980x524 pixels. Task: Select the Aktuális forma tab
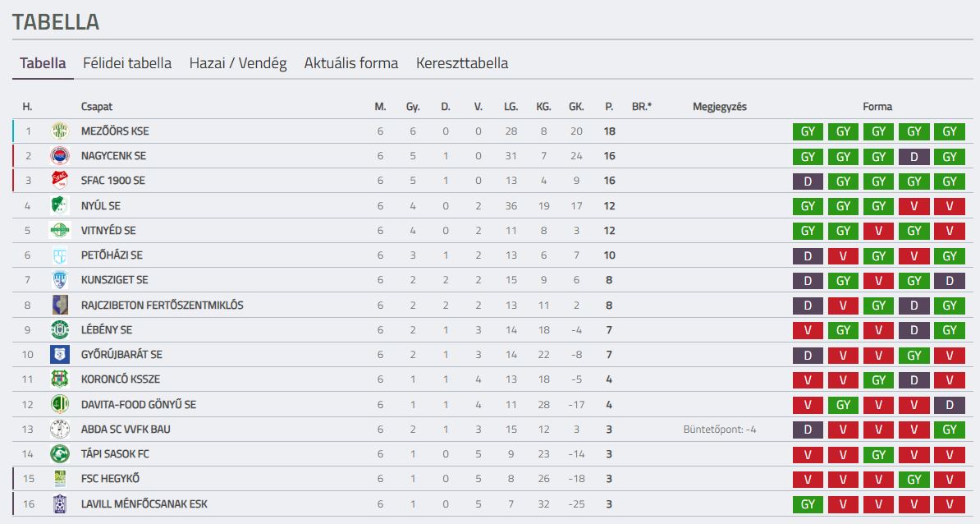pos(351,63)
